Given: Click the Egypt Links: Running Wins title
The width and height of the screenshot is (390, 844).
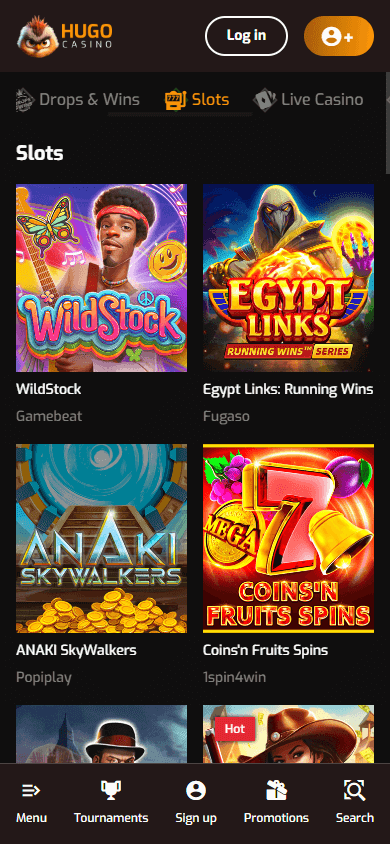Looking at the screenshot, I should tap(288, 389).
